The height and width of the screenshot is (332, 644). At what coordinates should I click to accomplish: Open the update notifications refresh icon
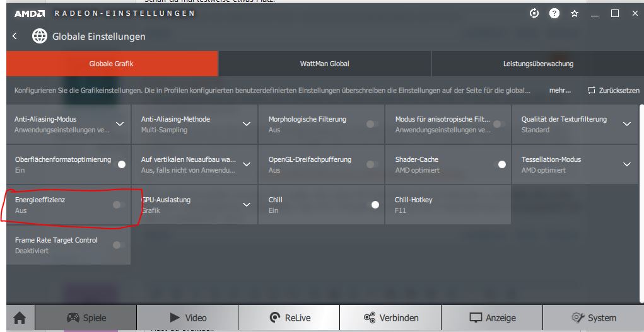coord(534,13)
